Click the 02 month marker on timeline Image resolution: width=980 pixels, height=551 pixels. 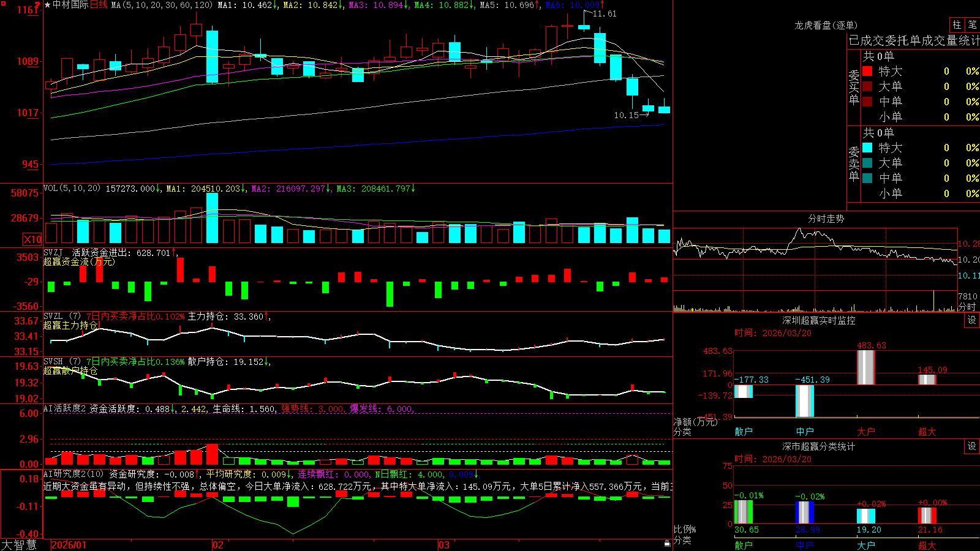218,545
